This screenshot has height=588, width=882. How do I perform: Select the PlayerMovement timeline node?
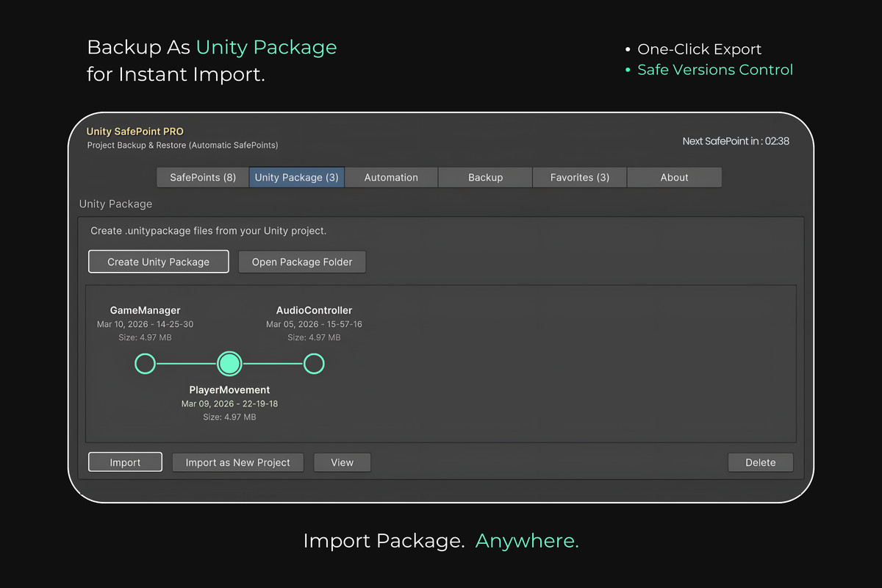click(230, 364)
